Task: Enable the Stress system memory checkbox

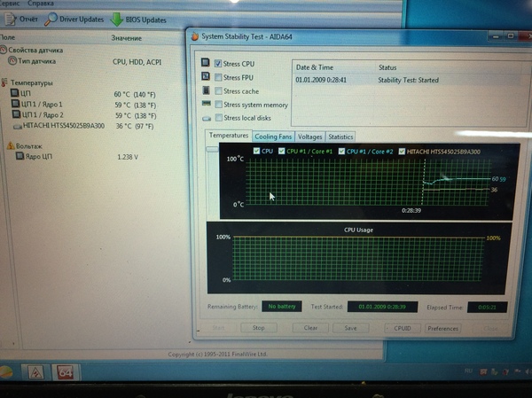Action: 218,105
